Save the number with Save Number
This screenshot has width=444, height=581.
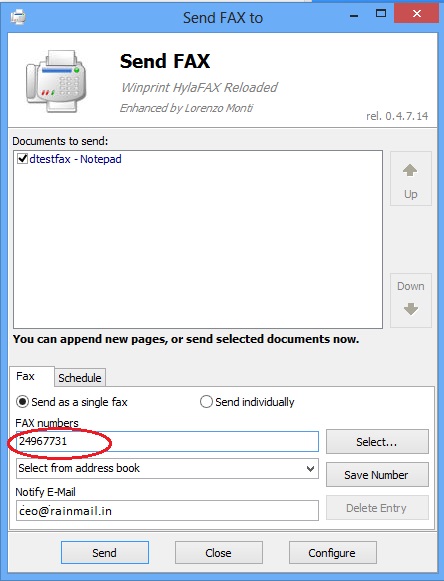(x=377, y=474)
